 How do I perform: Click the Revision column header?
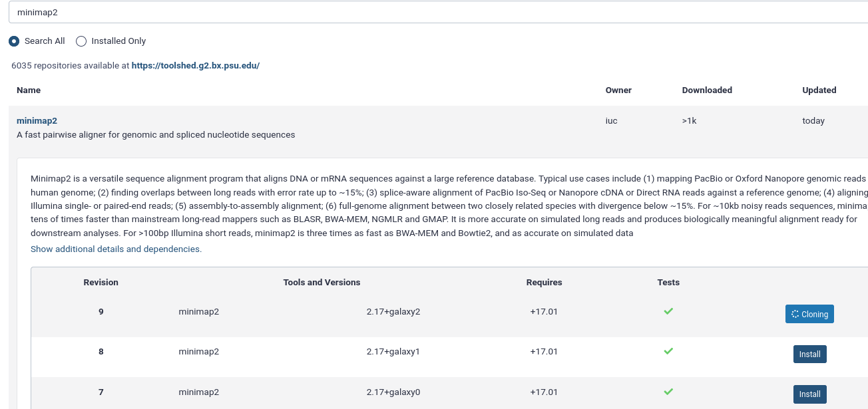[x=101, y=282]
